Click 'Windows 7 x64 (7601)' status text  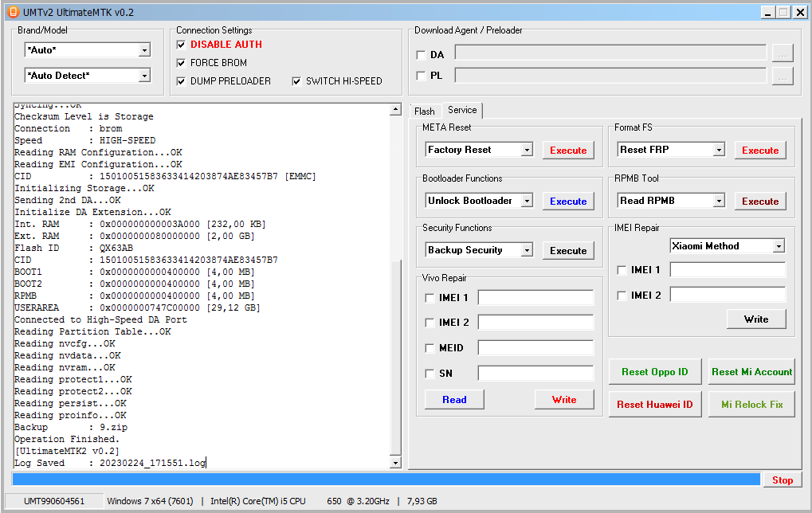coord(150,501)
